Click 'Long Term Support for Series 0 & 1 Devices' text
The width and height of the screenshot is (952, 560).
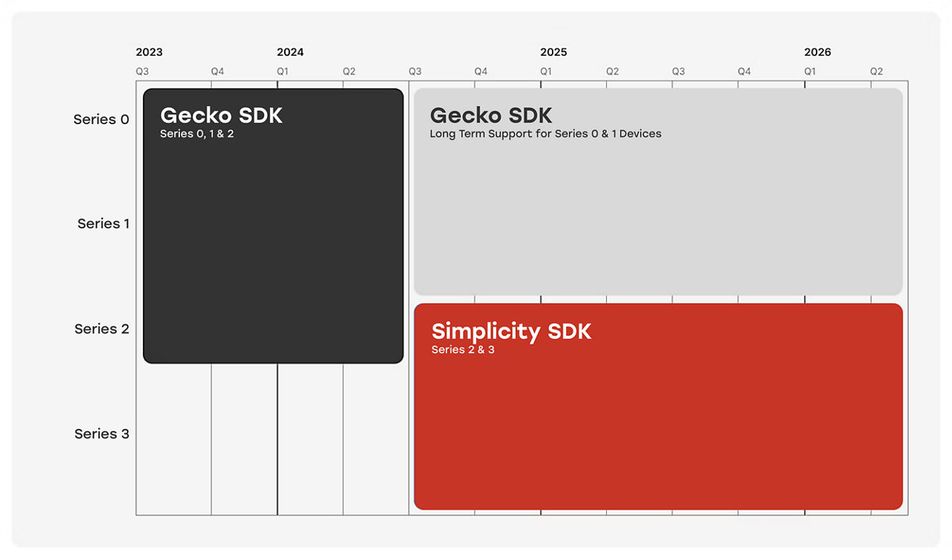coord(545,134)
